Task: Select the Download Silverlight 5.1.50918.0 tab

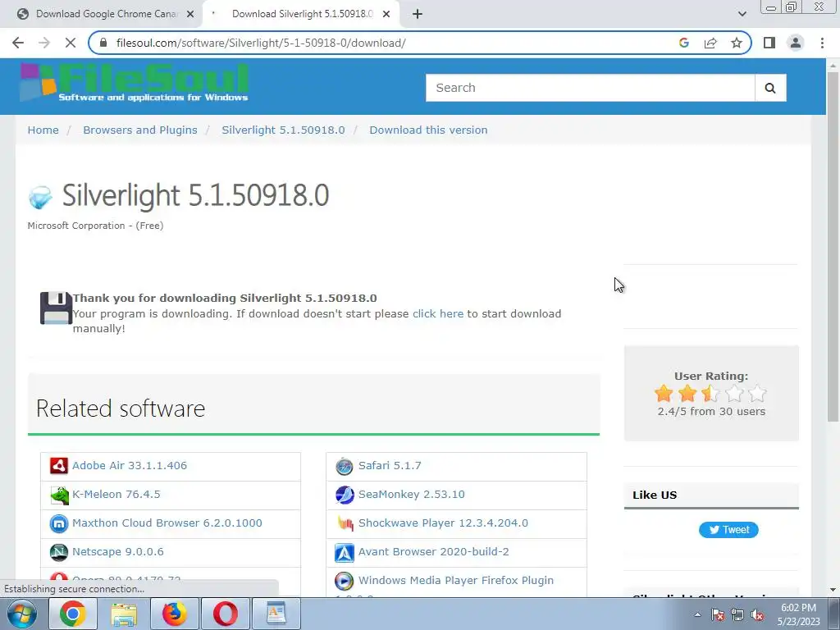Action: click(300, 14)
